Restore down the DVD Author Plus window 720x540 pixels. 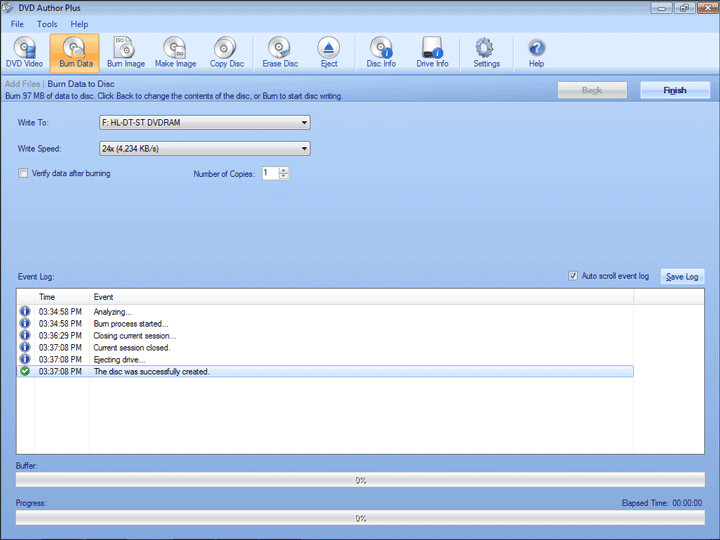(x=684, y=7)
